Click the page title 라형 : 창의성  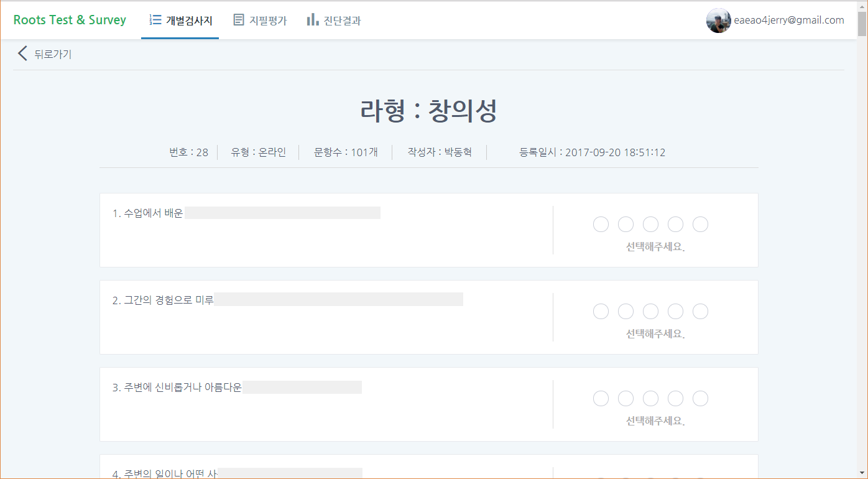pos(428,111)
